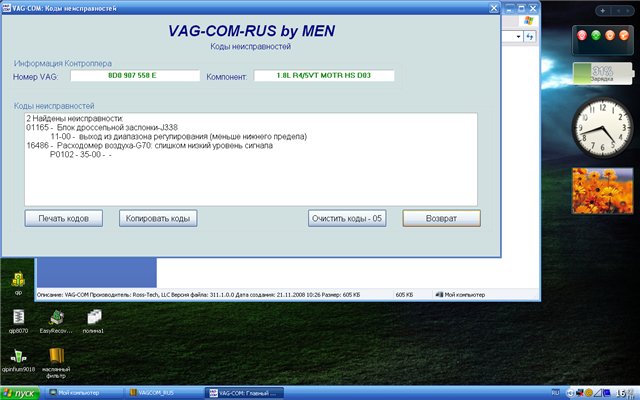Open the qip8070 archive icon on desktop

coord(18,314)
